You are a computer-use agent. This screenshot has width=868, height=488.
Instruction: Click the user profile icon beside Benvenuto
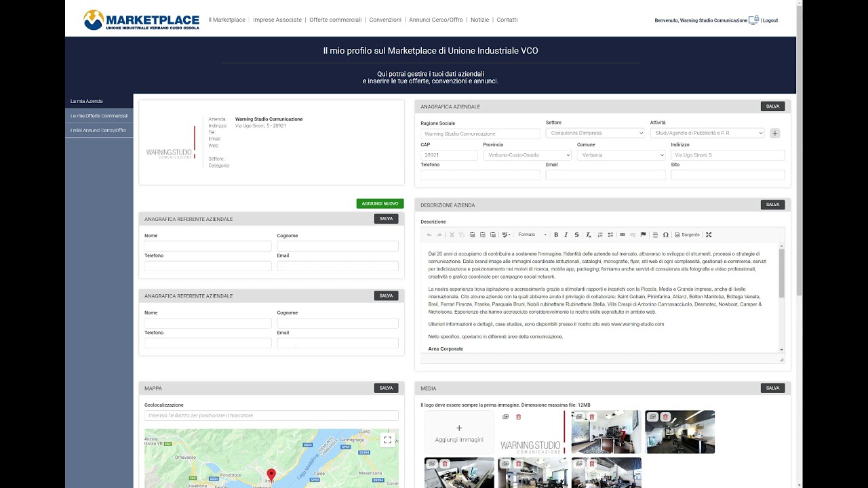pyautogui.click(x=753, y=20)
